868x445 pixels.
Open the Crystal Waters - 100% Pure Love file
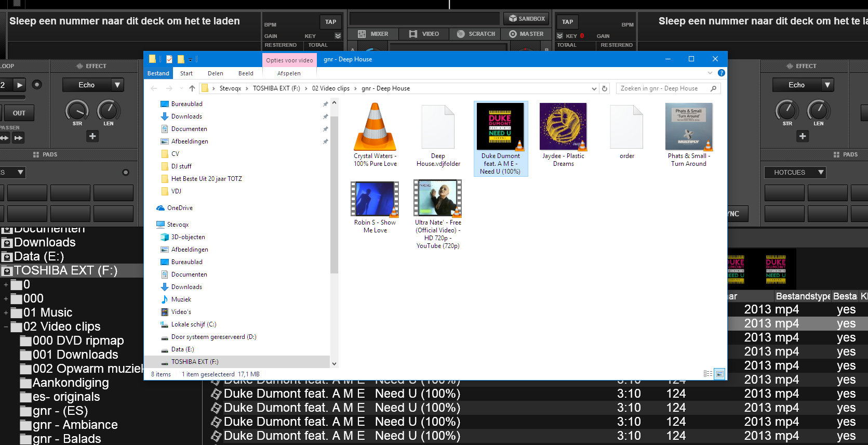[x=375, y=135]
